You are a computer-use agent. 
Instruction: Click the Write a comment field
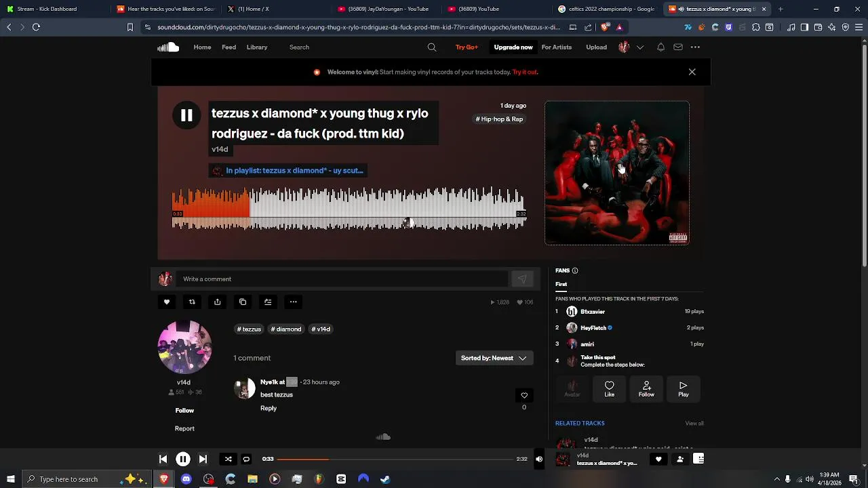[342, 279]
